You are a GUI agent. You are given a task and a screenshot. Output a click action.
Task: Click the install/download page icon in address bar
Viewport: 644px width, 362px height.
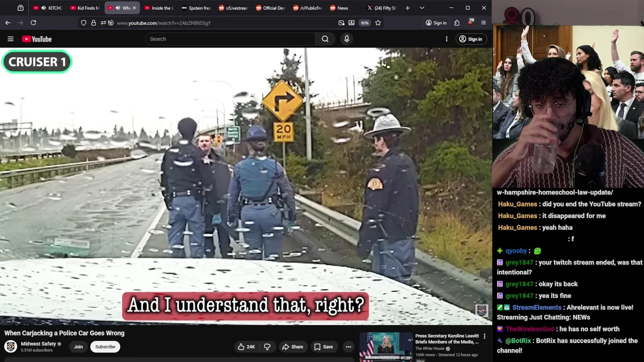[351, 23]
